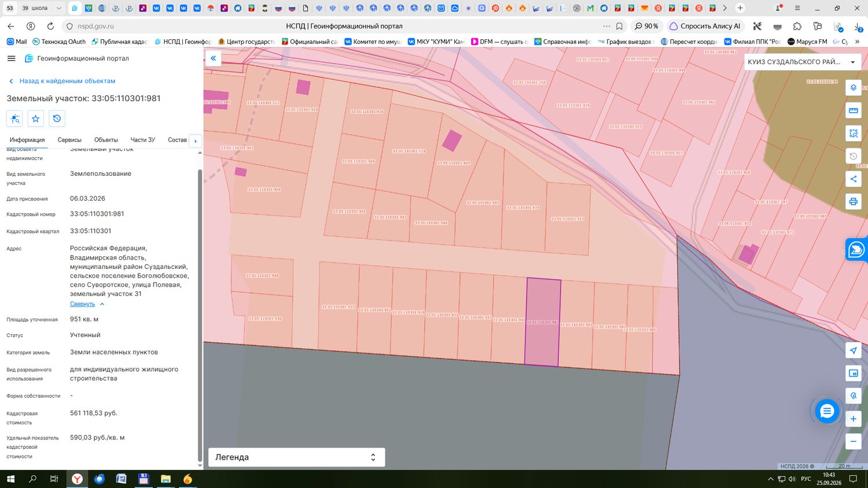Open File Explorer from taskbar
This screenshot has width=868, height=488.
[x=165, y=479]
